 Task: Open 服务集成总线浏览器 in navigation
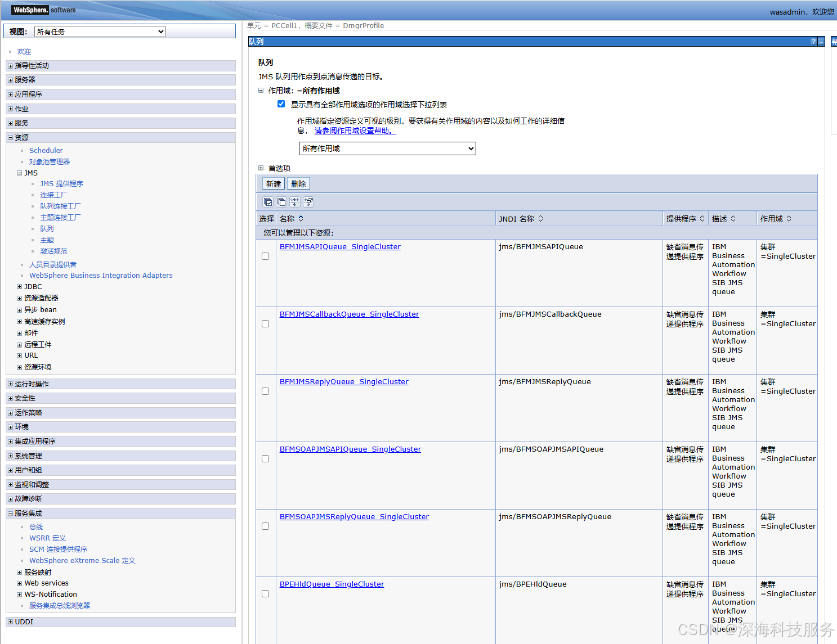pyautogui.click(x=60, y=606)
